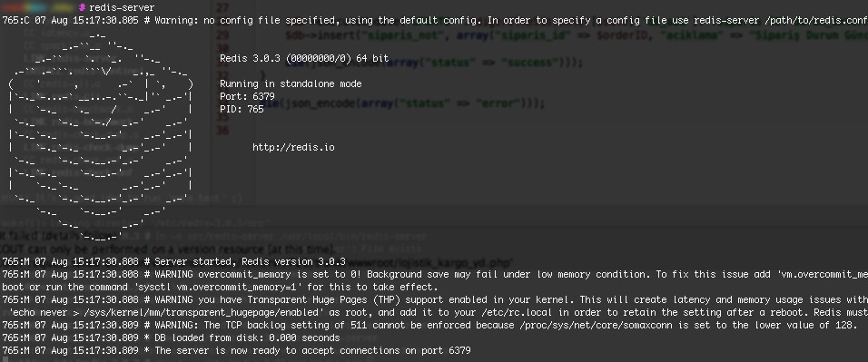868x362 pixels.
Task: Click the 'WARNING overcommit_memory is set to 0!' text
Action: (258, 274)
